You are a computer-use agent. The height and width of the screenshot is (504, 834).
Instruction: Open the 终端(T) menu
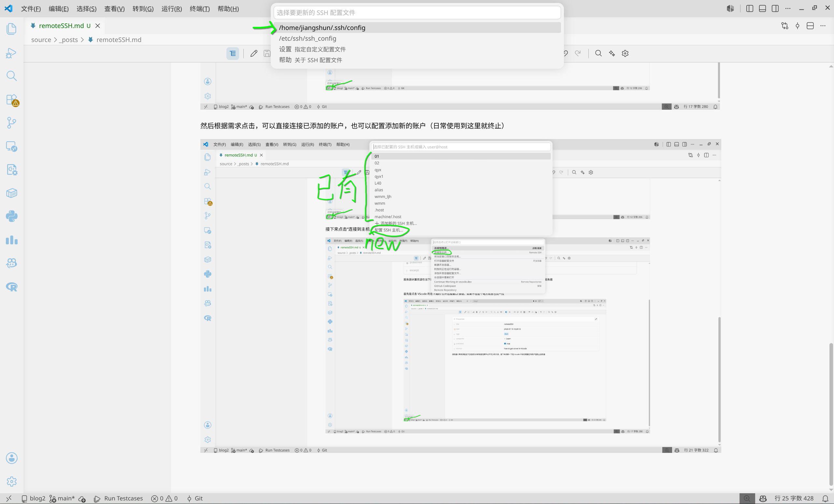[200, 9]
